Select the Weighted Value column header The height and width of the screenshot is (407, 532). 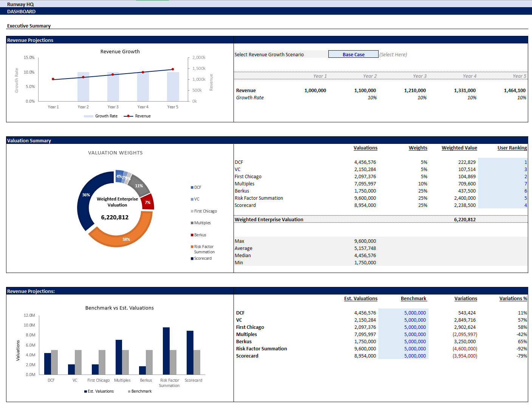click(x=459, y=148)
